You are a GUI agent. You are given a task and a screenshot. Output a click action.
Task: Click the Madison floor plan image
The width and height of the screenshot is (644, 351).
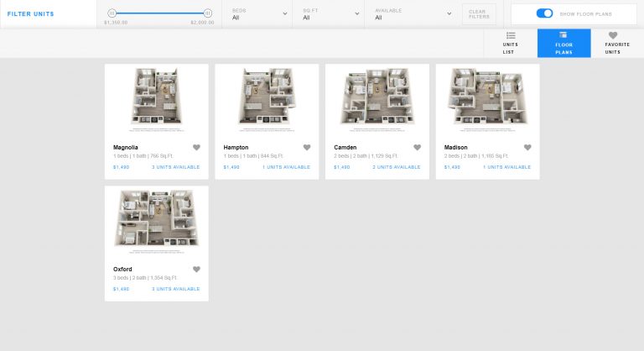[487, 100]
